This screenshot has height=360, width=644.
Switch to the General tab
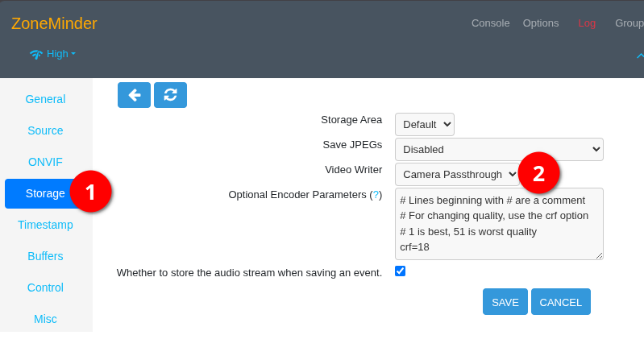pos(45,99)
